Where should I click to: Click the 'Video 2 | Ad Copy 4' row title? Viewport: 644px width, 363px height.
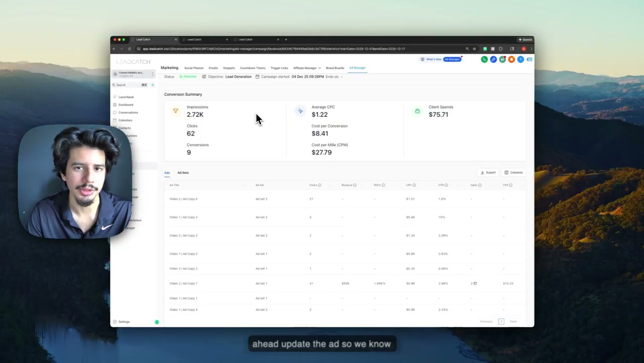183,199
